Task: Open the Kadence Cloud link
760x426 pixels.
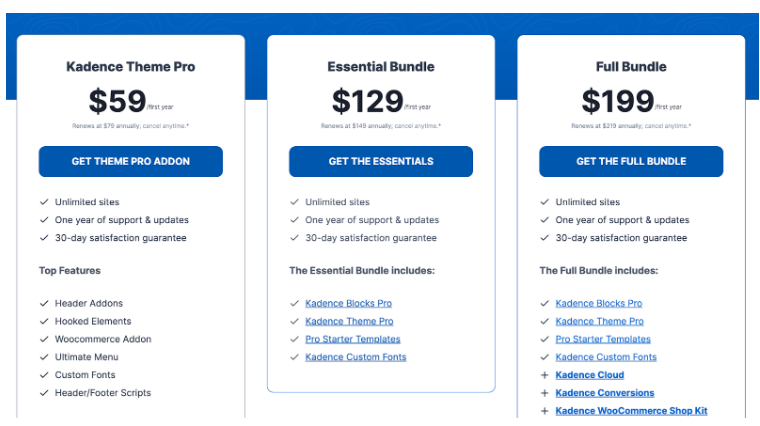Action: [x=590, y=375]
